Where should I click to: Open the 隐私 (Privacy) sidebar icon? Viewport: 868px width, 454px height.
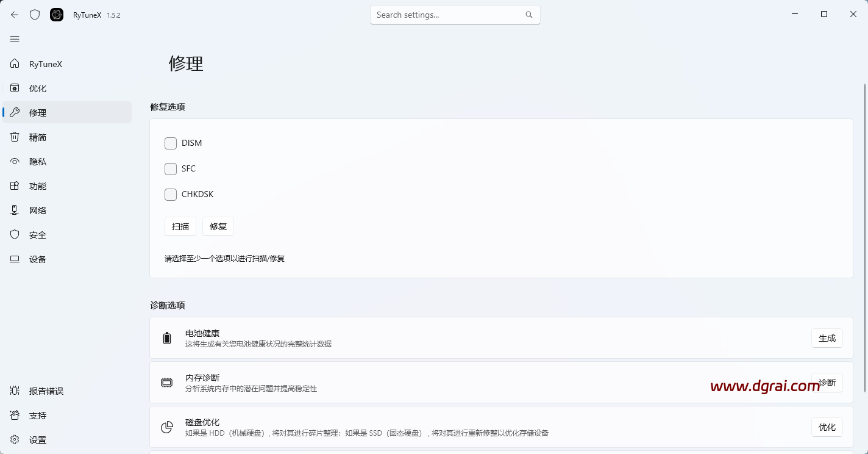coord(15,161)
